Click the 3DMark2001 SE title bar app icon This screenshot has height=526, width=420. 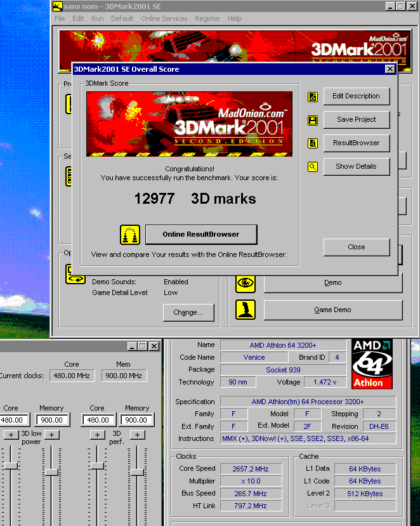pos(57,6)
